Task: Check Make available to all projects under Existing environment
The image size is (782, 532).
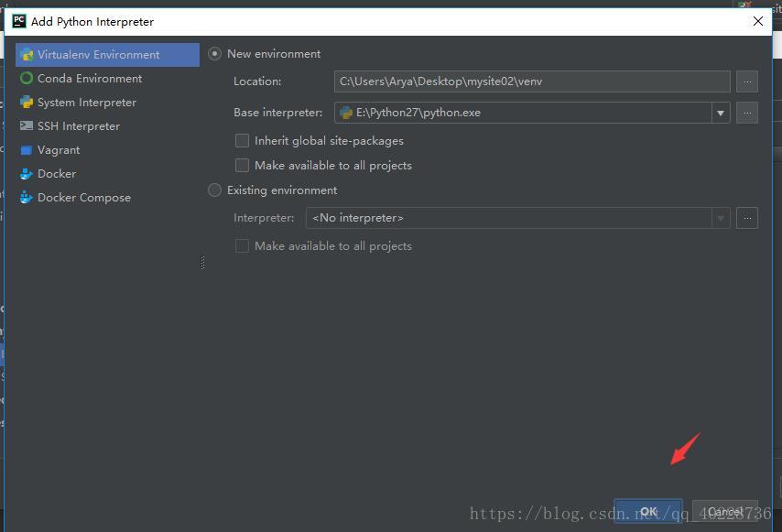Action: 242,245
